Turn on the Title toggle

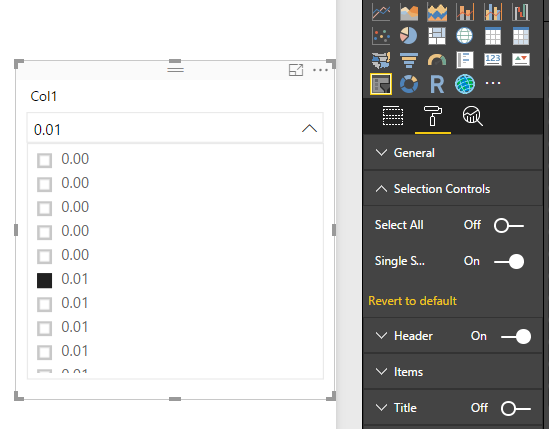[x=516, y=408]
